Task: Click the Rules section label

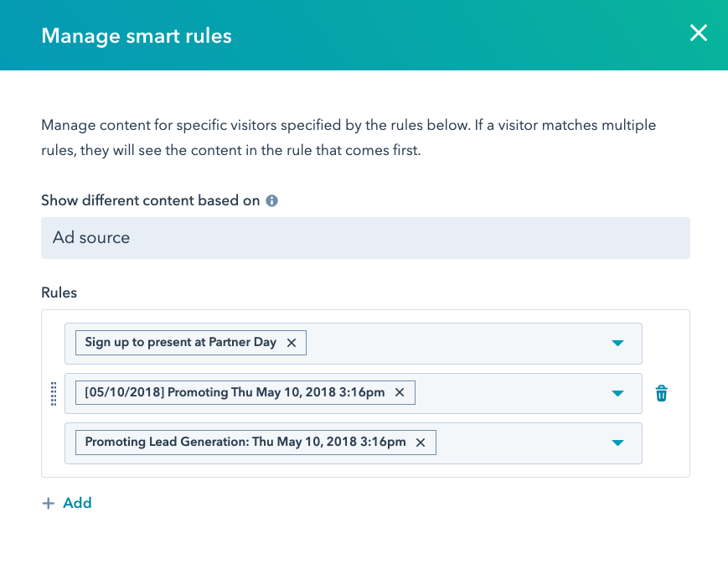Action: pos(59,292)
